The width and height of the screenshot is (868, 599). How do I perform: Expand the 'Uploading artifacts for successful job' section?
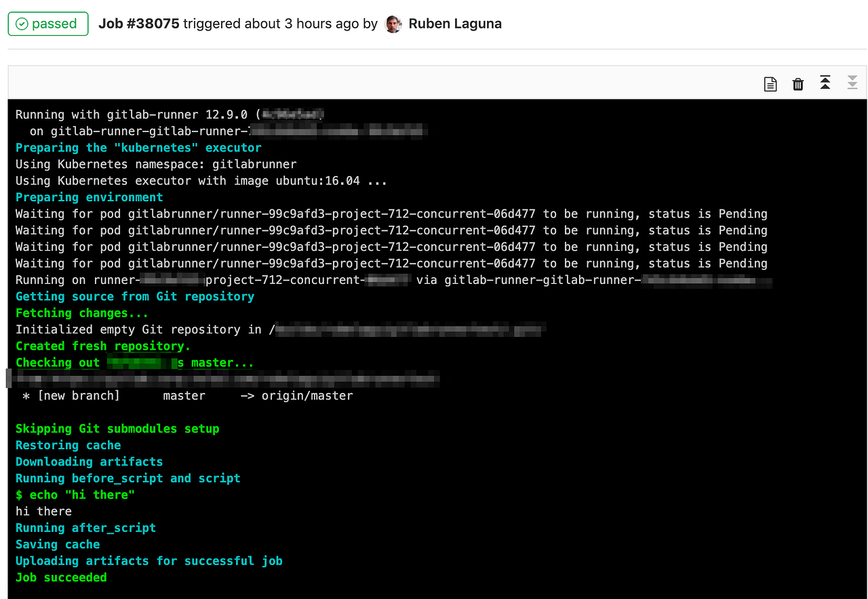point(149,560)
